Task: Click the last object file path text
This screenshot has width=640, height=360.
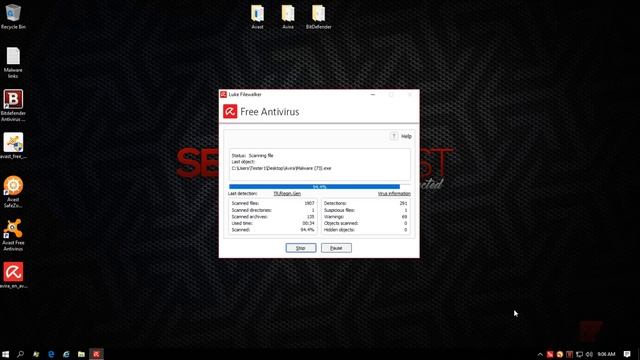Action: coord(282,168)
